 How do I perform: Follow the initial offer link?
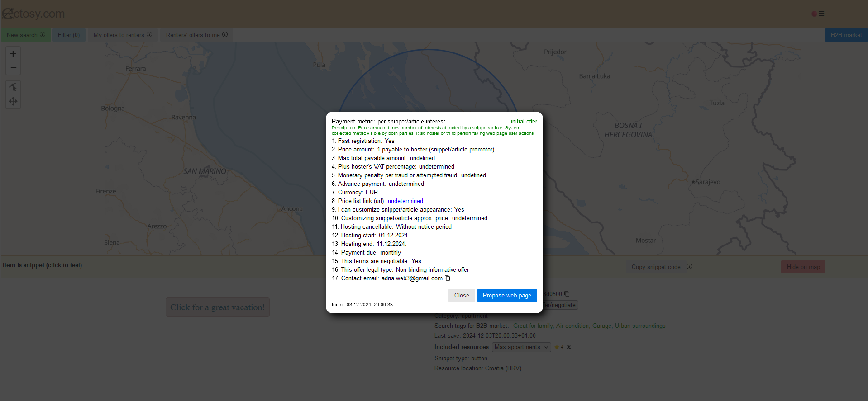tap(524, 122)
